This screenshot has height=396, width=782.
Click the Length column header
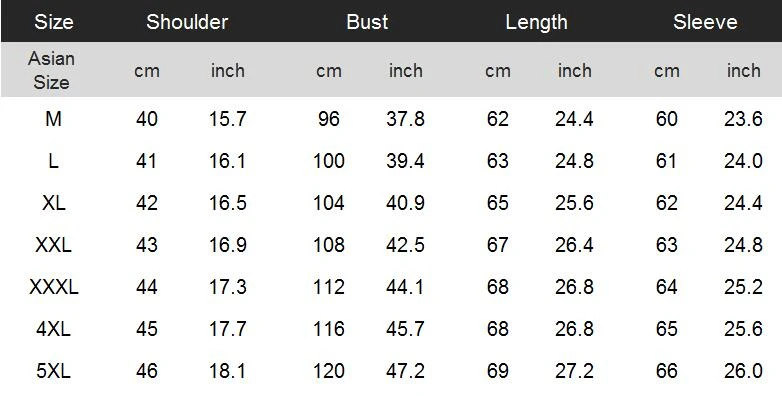537,22
